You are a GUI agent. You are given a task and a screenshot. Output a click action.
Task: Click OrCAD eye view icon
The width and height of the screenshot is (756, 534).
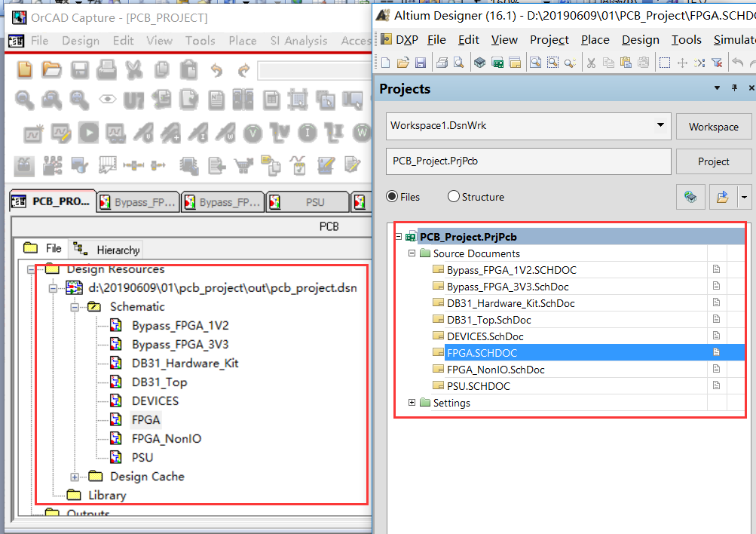[108, 100]
